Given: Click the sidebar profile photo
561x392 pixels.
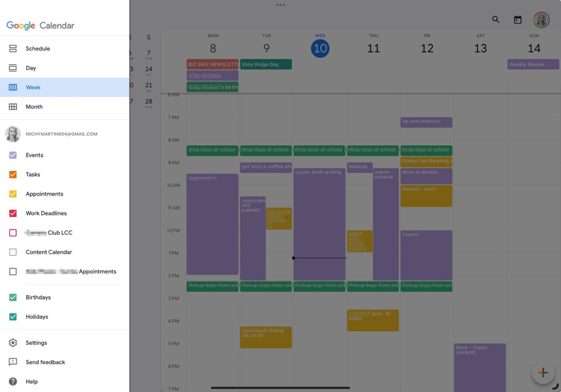Looking at the screenshot, I should pos(13,134).
